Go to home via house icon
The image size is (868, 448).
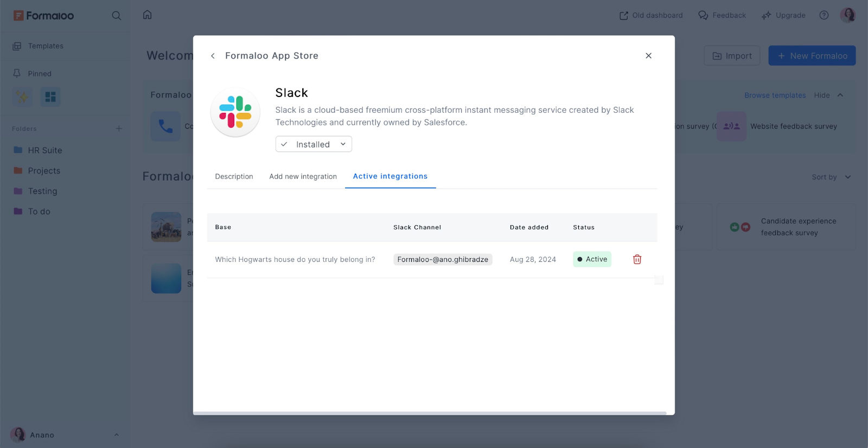point(147,15)
